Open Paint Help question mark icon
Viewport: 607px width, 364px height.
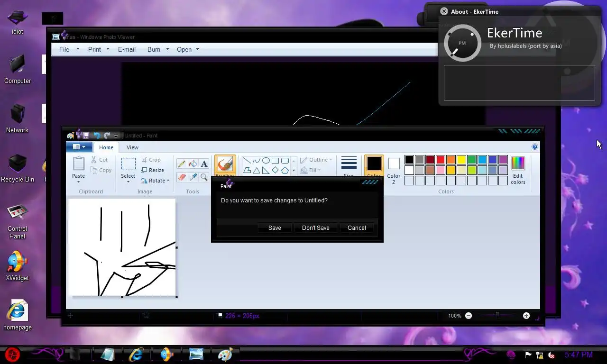(x=535, y=147)
